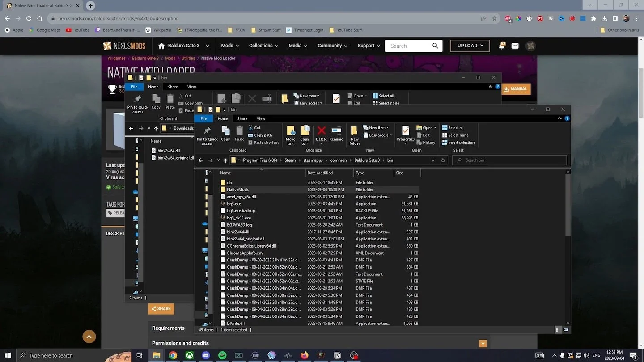644x362 pixels.
Task: Click in the Search bin field
Action: click(x=509, y=160)
